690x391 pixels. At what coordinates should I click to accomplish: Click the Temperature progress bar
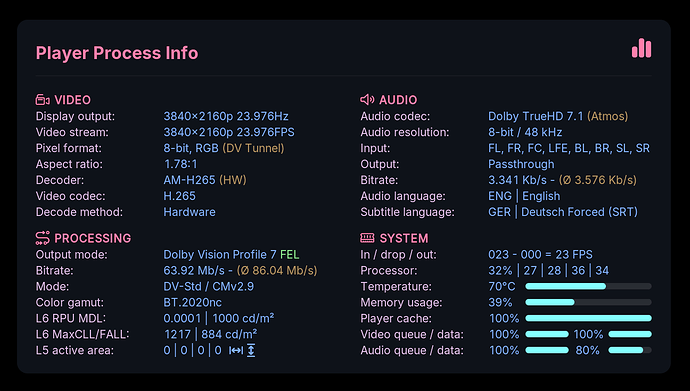tap(588, 286)
